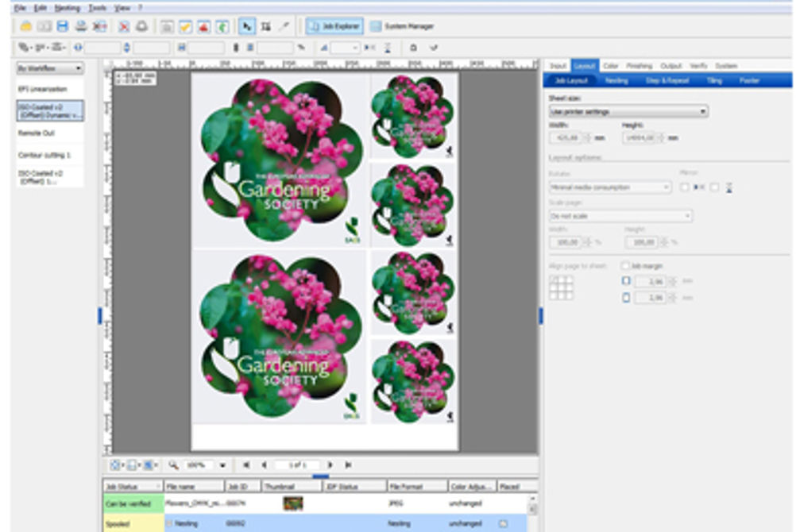Open the Sheet size dropdown
The height and width of the screenshot is (532, 796).
click(x=628, y=111)
